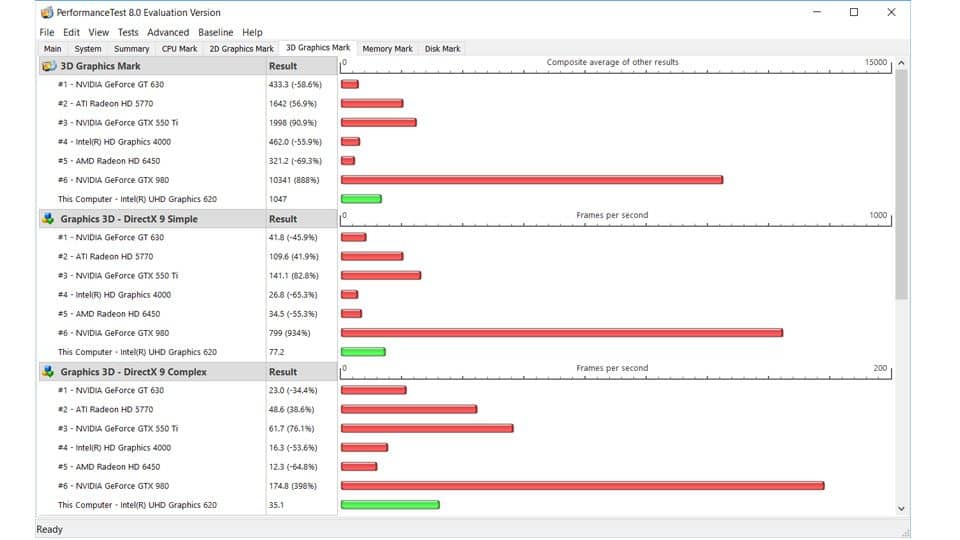Maximize the PerformanceTest window
Viewport: 960px width, 540px height.
point(853,13)
